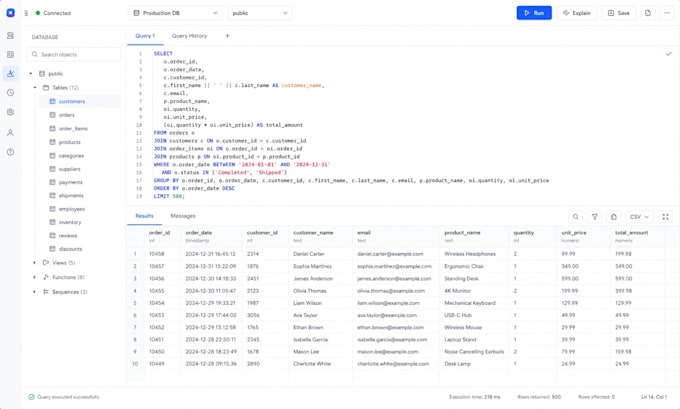Click the query success check icon in status bar
This screenshot has height=409, width=680.
(x=31, y=397)
